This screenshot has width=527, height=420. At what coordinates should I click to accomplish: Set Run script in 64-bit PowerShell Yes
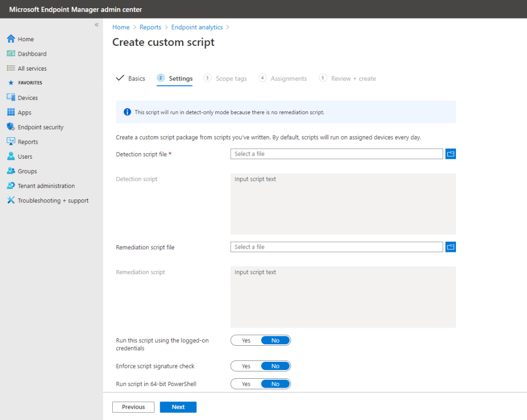click(246, 384)
